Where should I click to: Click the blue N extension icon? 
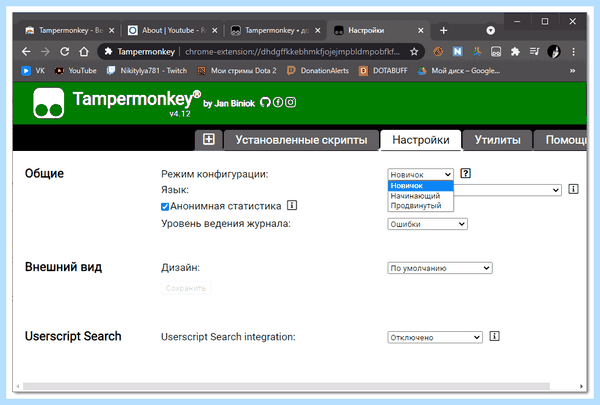click(x=457, y=52)
